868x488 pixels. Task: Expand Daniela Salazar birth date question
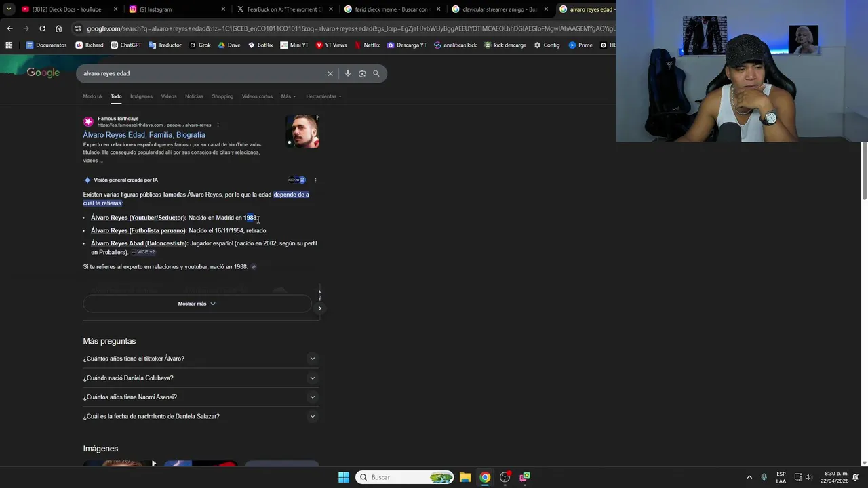(201, 416)
